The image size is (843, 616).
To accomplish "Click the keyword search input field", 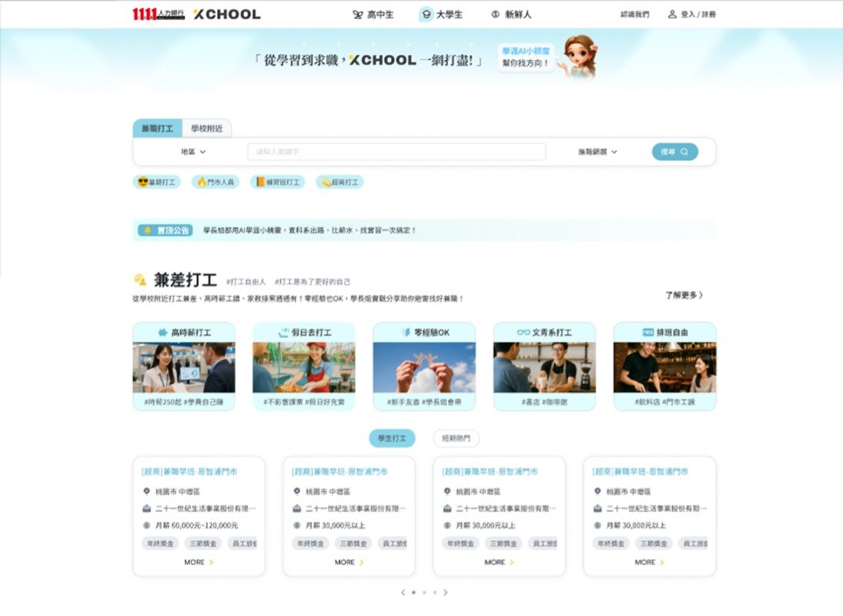I will 396,152.
